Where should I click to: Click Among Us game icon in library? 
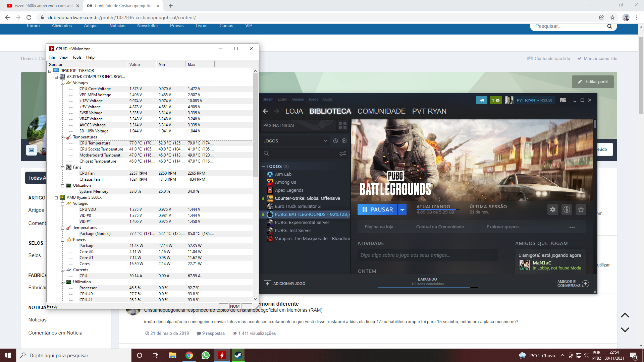pyautogui.click(x=270, y=182)
